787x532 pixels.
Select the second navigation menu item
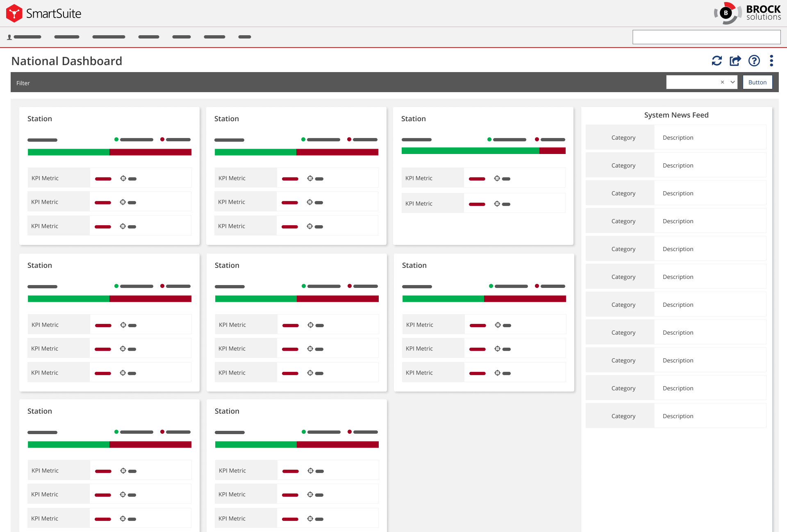[x=67, y=37]
